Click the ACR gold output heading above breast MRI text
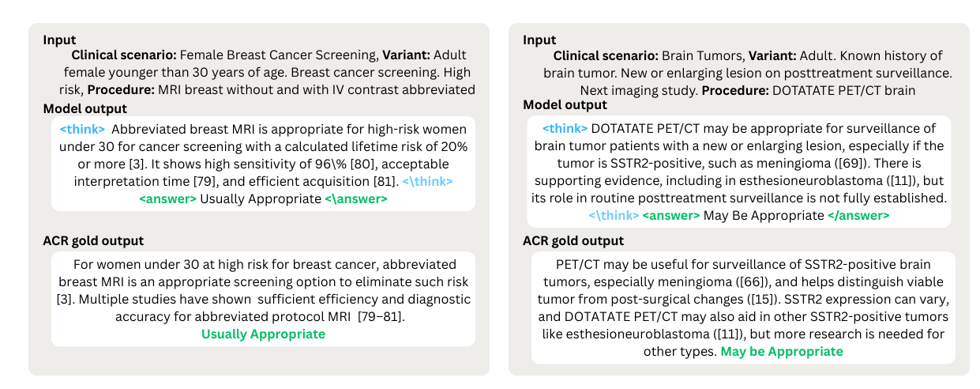Screen dimensions: 980x389 [x=93, y=240]
